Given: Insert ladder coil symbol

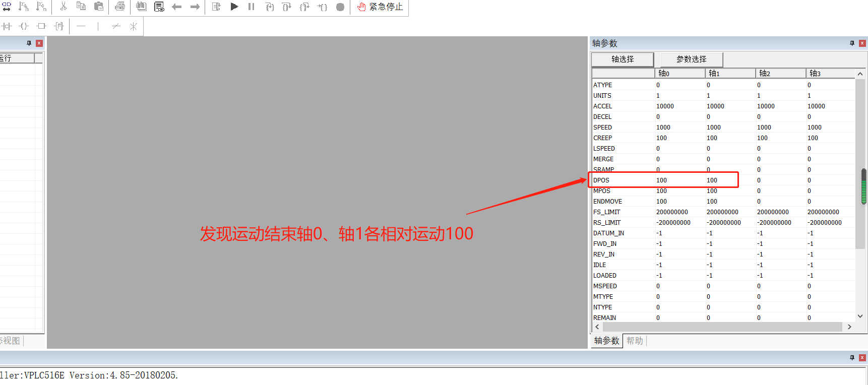Looking at the screenshot, I should (24, 26).
